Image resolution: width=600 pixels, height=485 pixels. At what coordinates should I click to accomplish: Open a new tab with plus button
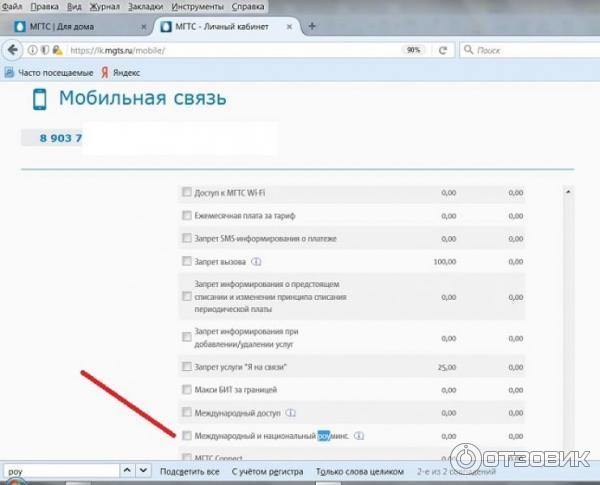coord(312,27)
